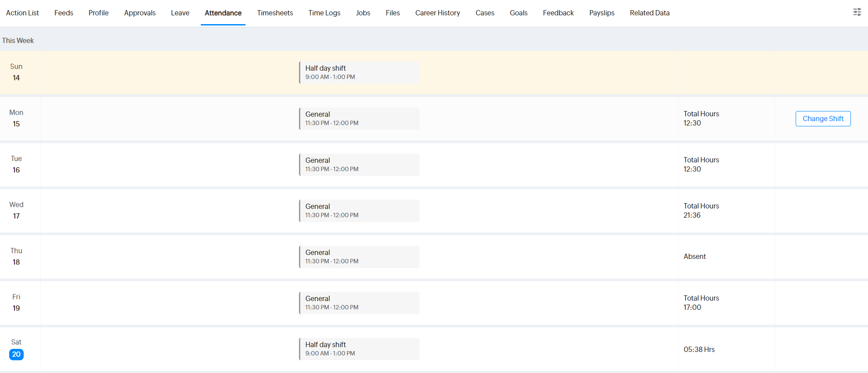868x373 pixels.
Task: Open Saturday's Half day shift card
Action: (x=359, y=349)
